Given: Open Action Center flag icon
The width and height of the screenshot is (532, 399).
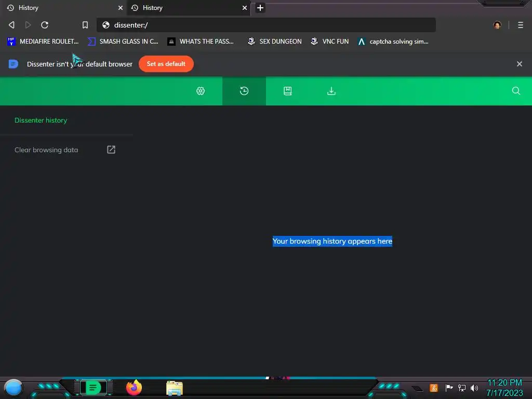Looking at the screenshot, I should click(449, 388).
